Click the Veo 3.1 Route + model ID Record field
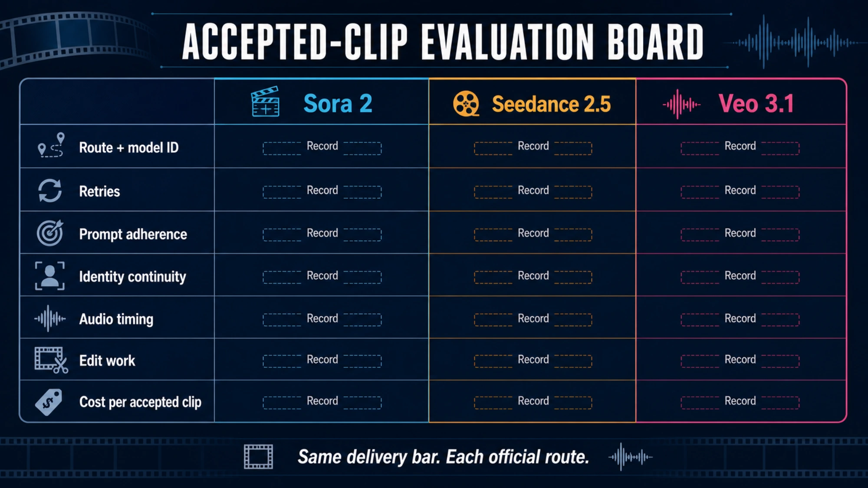The height and width of the screenshot is (488, 868). 740,147
